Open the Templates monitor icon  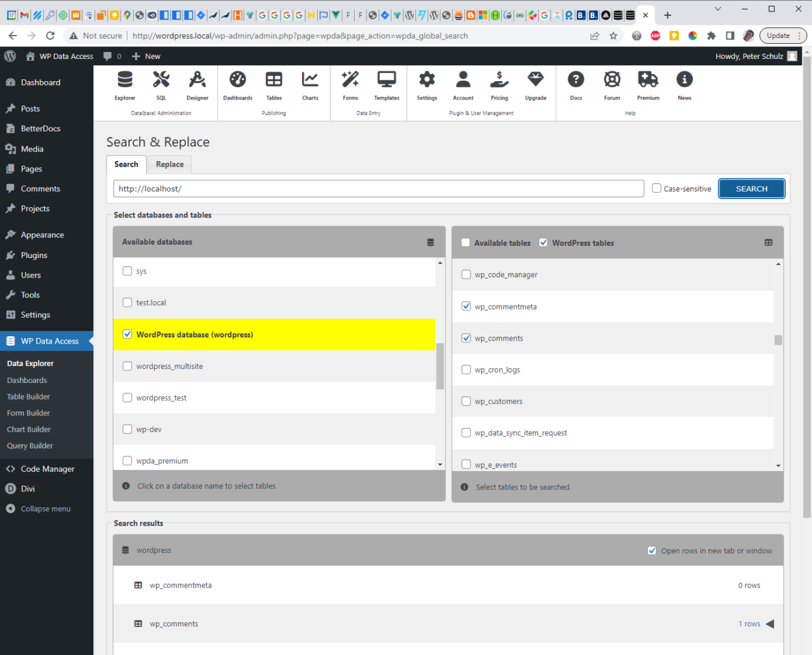(x=386, y=80)
